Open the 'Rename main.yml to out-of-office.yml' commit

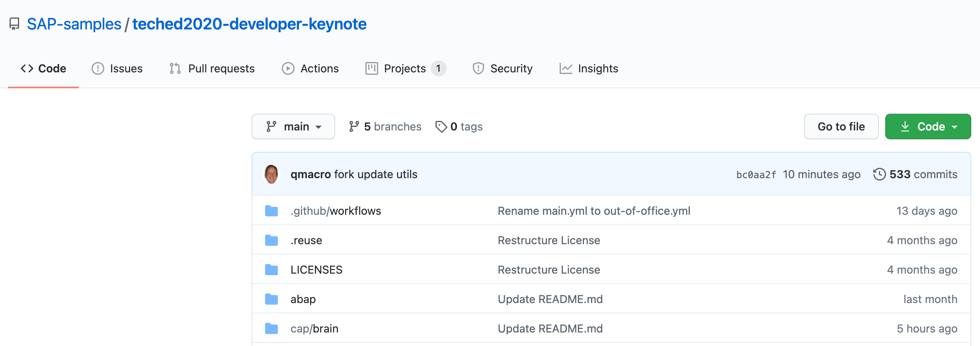coord(594,211)
